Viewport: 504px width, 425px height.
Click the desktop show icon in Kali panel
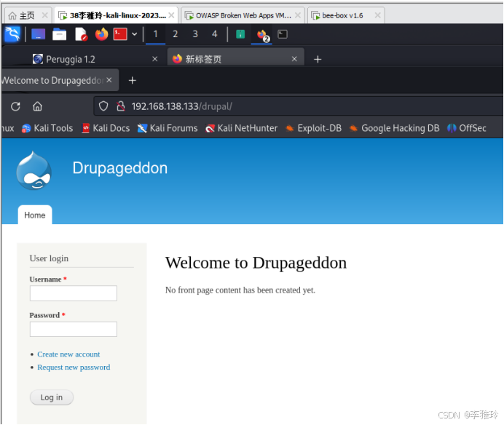39,34
